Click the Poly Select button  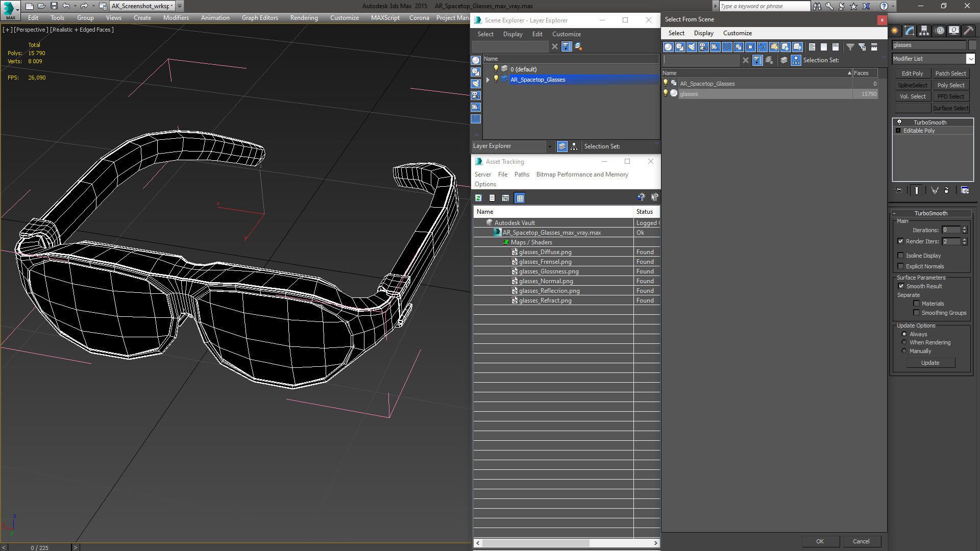(x=950, y=85)
